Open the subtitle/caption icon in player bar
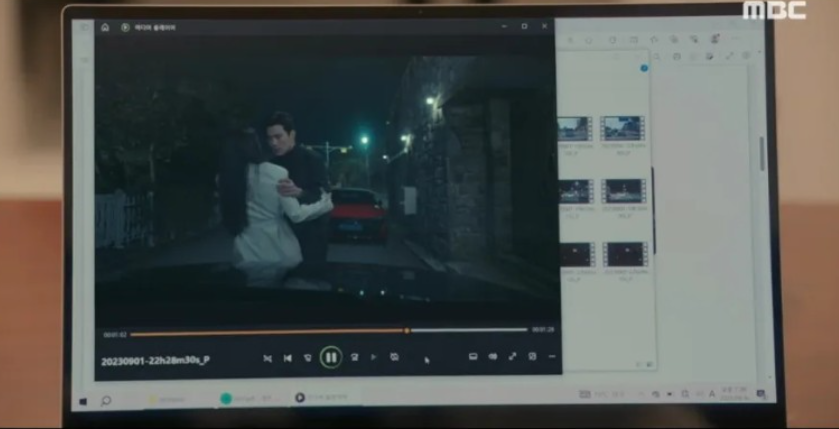This screenshot has width=839, height=429. pos(473,356)
